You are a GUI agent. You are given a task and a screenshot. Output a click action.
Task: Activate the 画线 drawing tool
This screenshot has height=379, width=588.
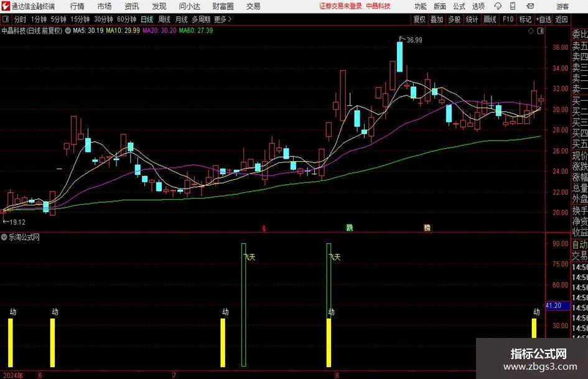(490, 19)
